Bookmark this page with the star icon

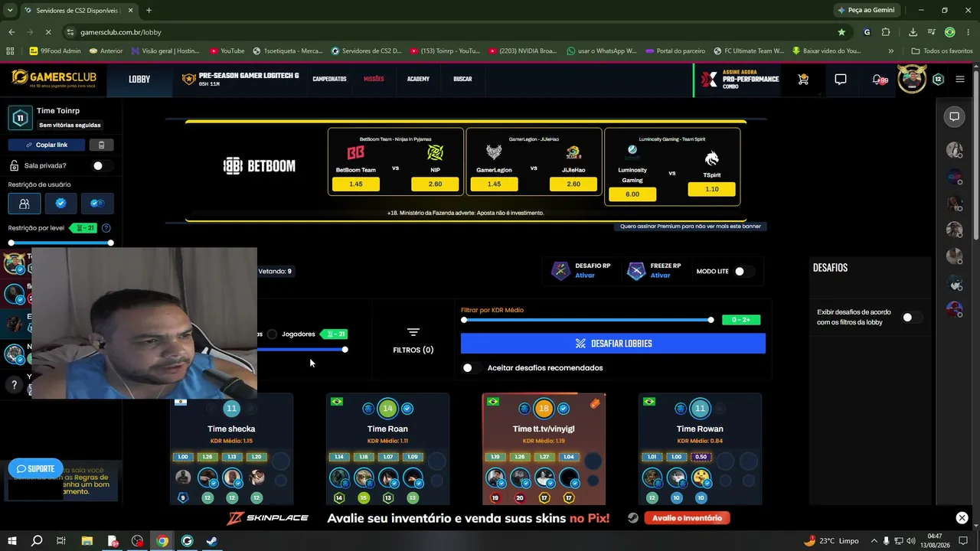(x=841, y=32)
